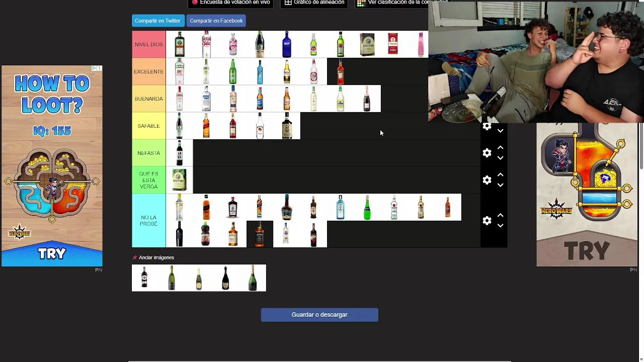Edit the NO LA PROBÉ tier label
644x362 pixels.
[148, 220]
